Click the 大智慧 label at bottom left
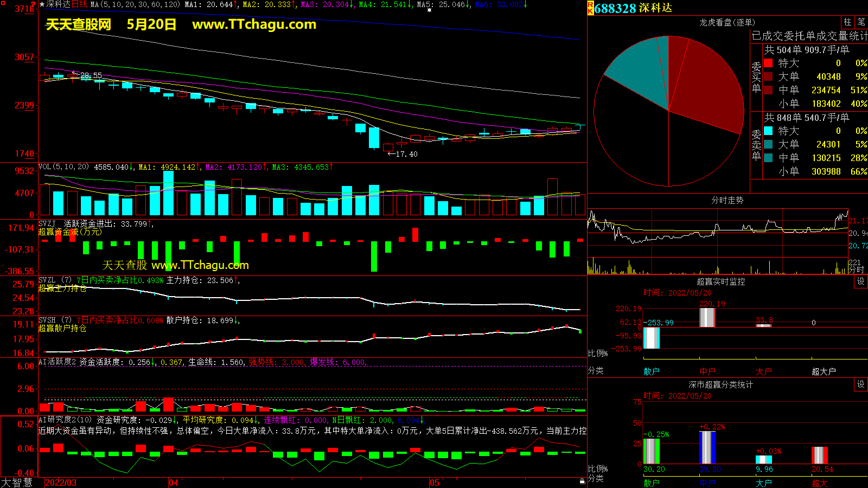This screenshot has width=868, height=488. (x=17, y=483)
